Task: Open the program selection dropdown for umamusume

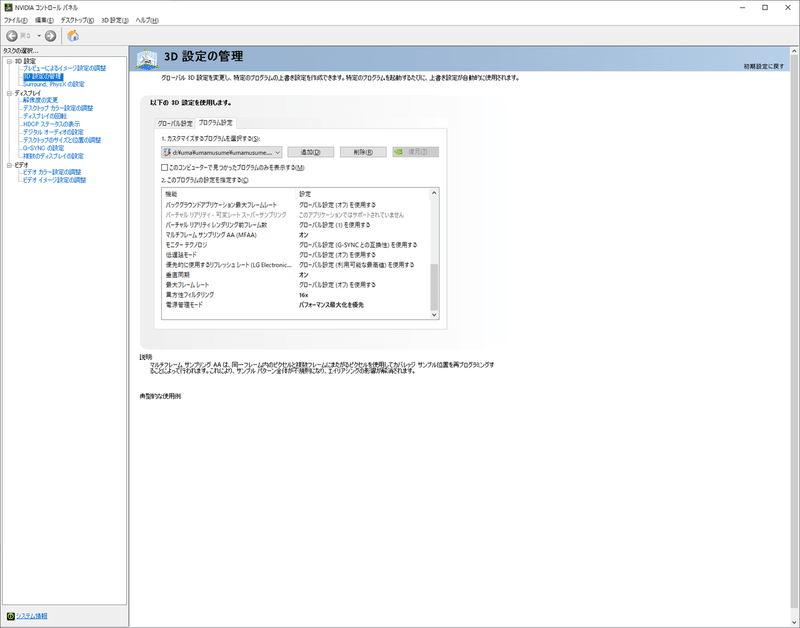Action: [x=221, y=152]
